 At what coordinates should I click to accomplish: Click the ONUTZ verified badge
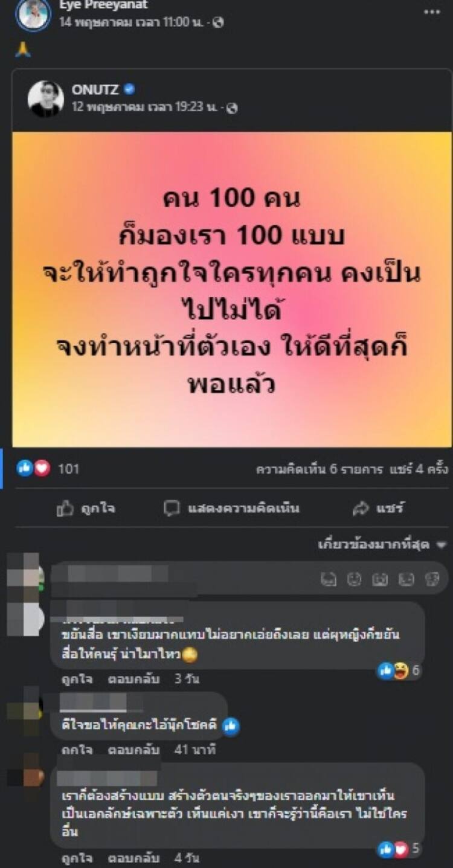129,89
